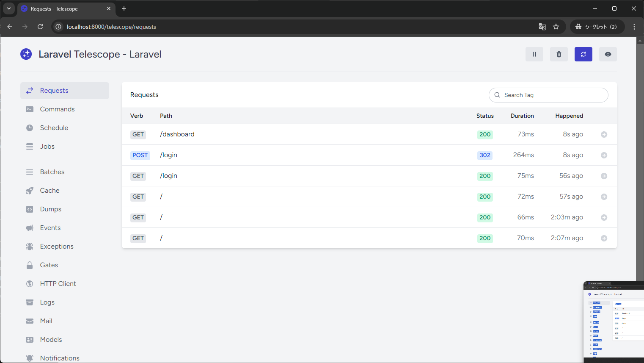Click browser back arrow
This screenshot has height=363, width=644.
click(x=10, y=27)
